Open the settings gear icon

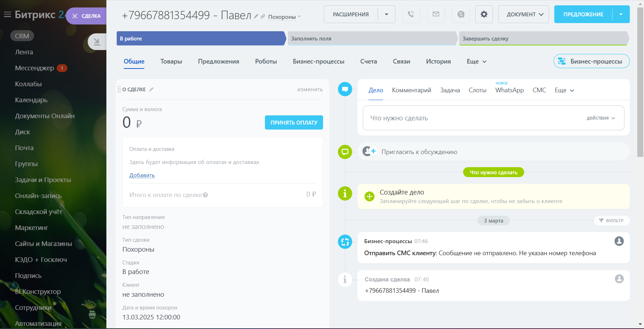pos(484,14)
